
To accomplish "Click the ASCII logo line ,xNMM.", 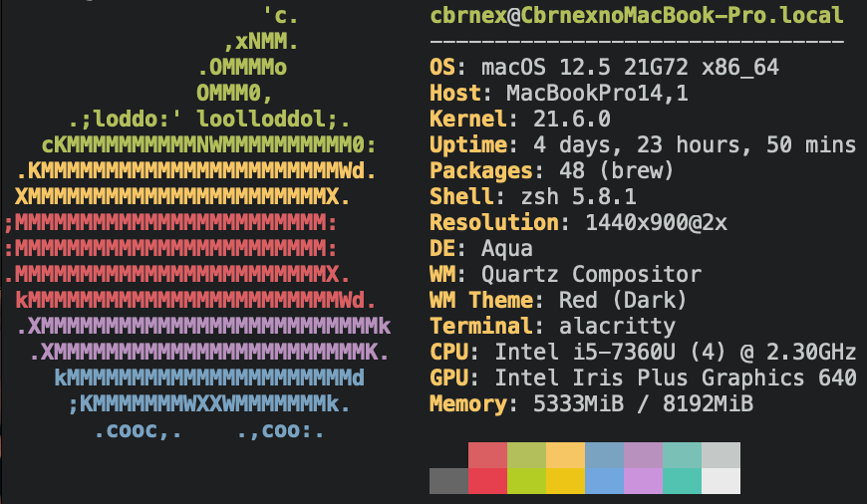I will tap(261, 42).
